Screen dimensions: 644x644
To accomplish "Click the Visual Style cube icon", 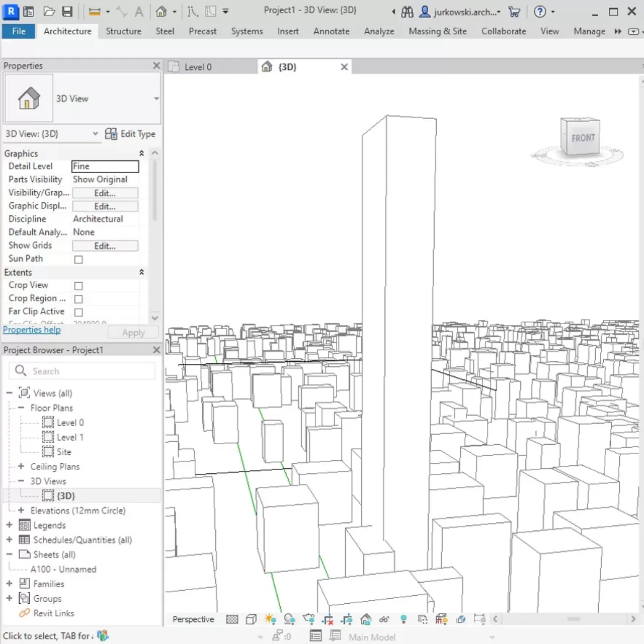I will (251, 619).
